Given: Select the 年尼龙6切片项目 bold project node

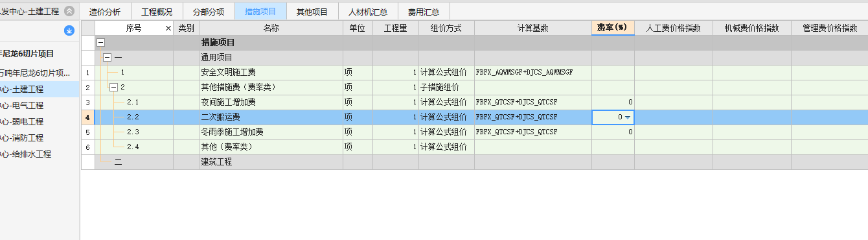Looking at the screenshot, I should [40, 54].
